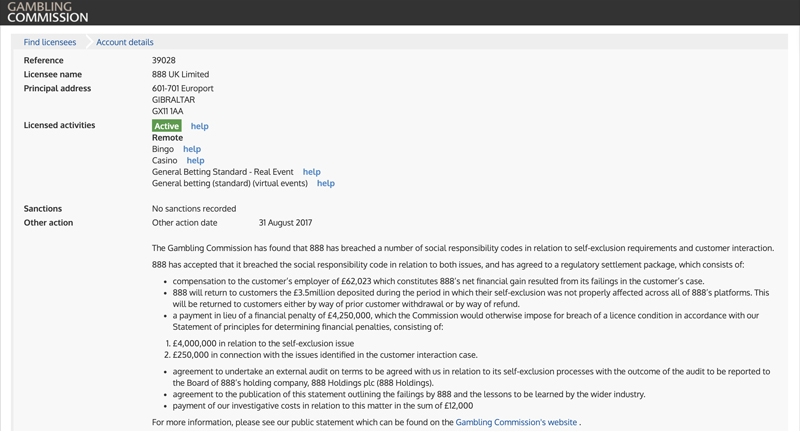Viewport: 800px width, 440px height.
Task: Click the Bingo activity name
Action: coord(163,149)
